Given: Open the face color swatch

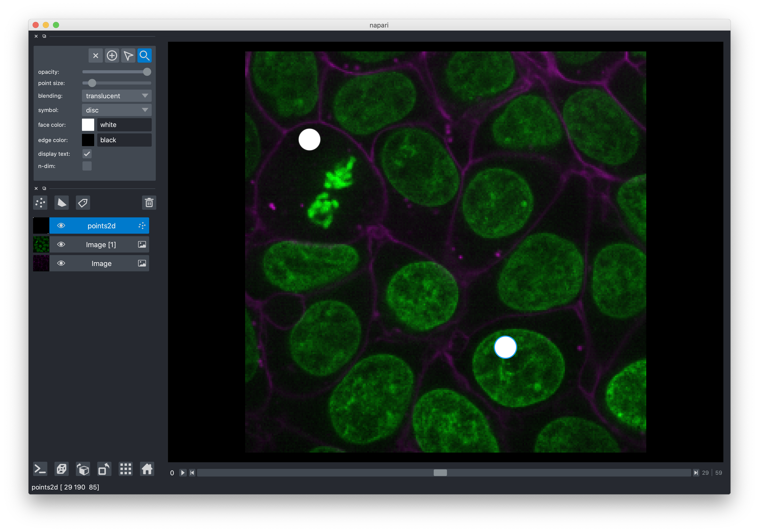Looking at the screenshot, I should pos(88,125).
